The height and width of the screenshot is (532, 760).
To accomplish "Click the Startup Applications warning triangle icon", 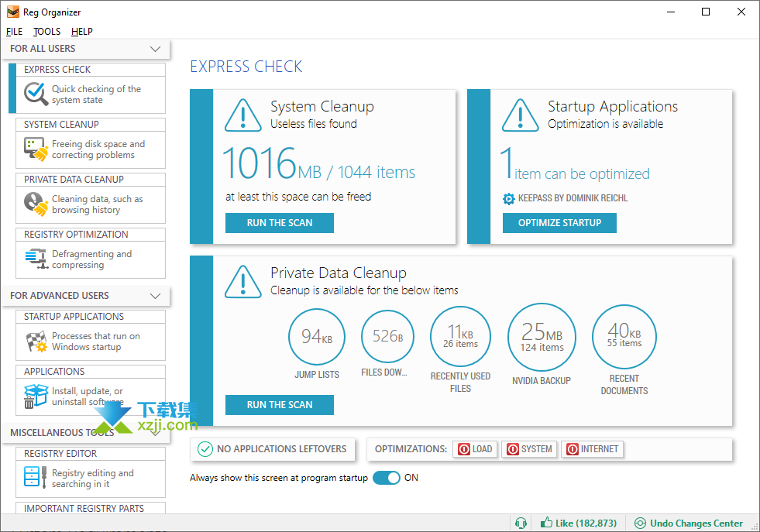I will tap(520, 115).
